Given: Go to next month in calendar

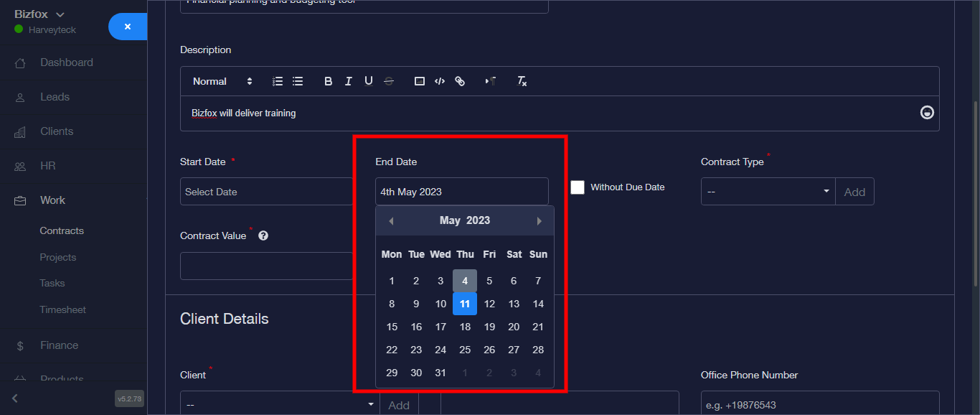Looking at the screenshot, I should click(x=540, y=221).
